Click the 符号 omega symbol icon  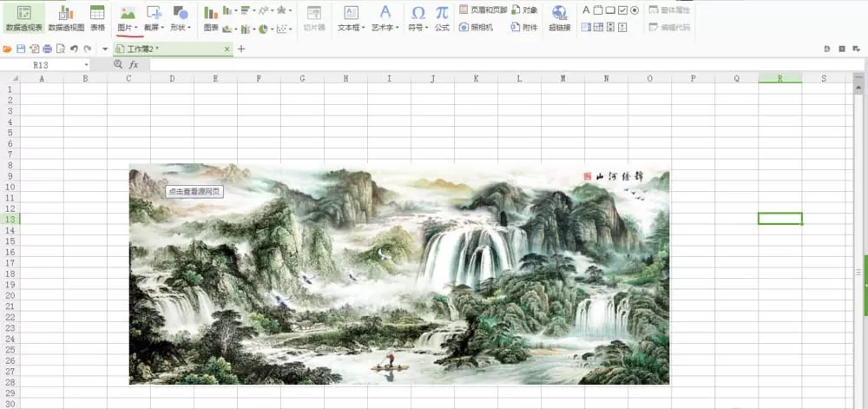(x=418, y=13)
